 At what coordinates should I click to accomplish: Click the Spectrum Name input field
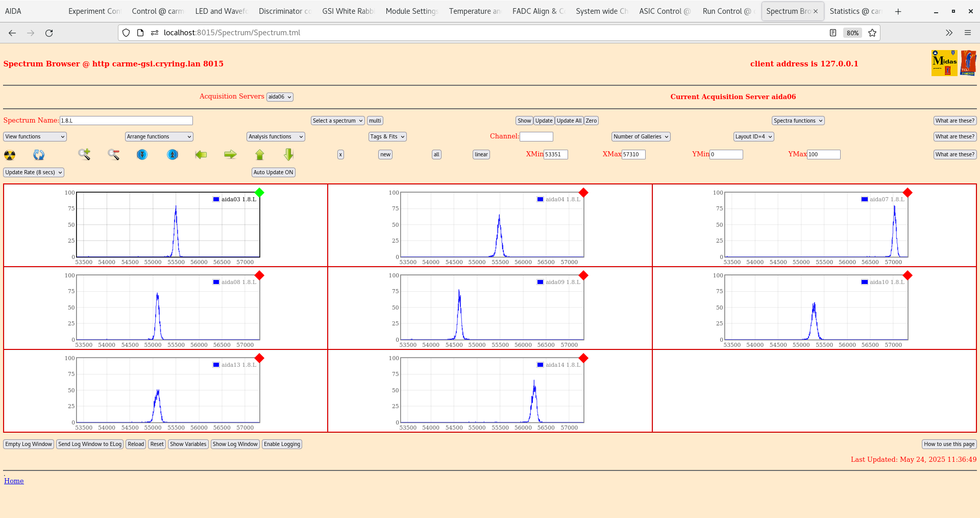126,121
